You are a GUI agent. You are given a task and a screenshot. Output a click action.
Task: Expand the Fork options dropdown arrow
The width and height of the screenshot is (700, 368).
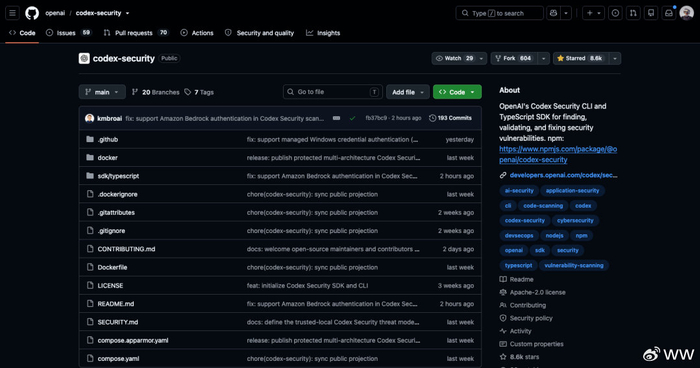click(x=543, y=58)
